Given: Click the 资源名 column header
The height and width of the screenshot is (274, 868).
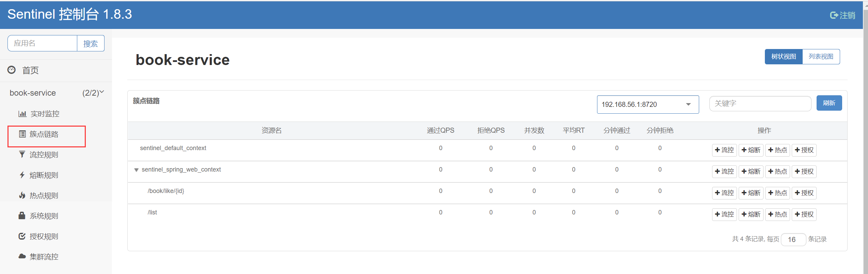Looking at the screenshot, I should pos(271,130).
